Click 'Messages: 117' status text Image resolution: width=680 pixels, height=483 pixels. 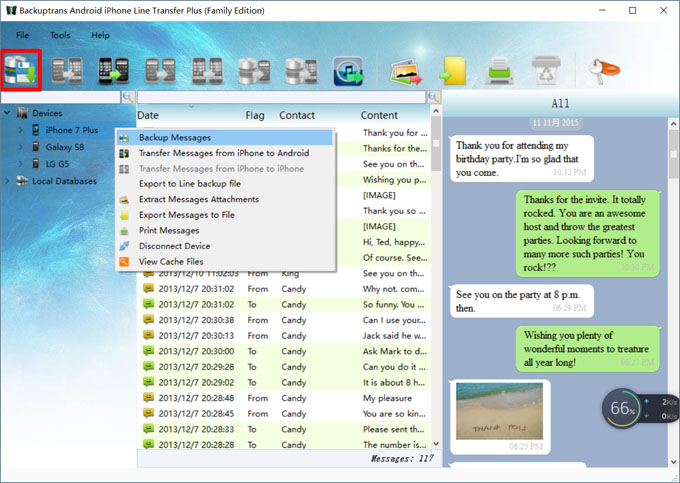402,459
